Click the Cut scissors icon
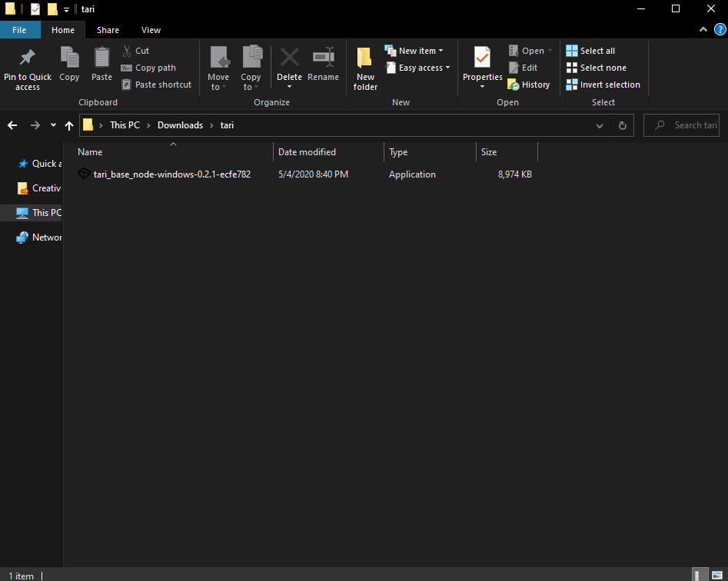728x581 pixels. click(x=127, y=51)
